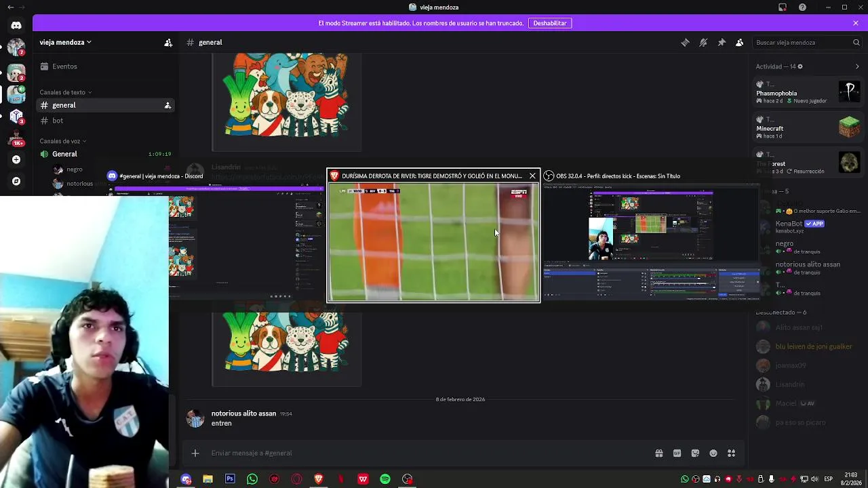Click invite people icon beside server name

(168, 43)
